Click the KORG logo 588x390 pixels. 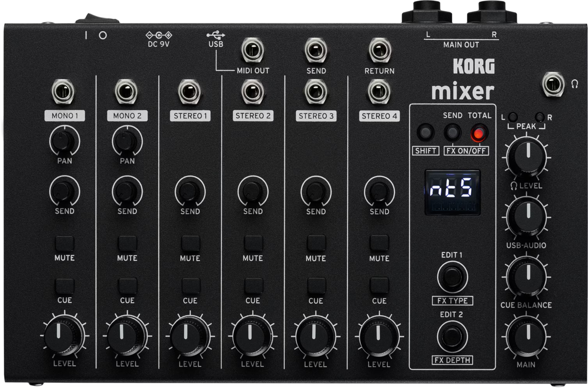point(474,66)
